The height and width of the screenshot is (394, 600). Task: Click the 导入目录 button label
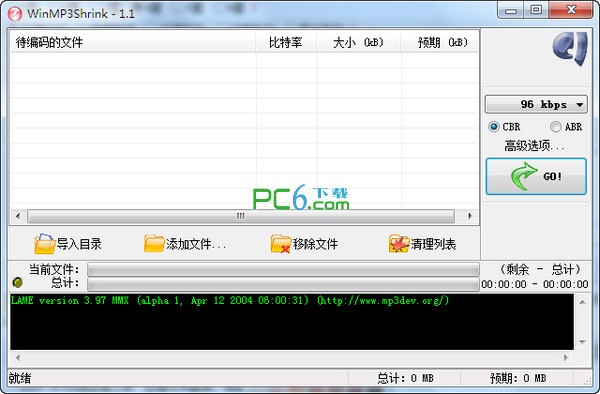pyautogui.click(x=79, y=244)
